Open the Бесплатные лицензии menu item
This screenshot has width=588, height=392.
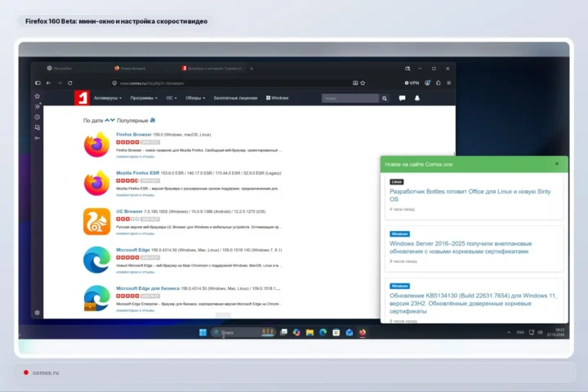coord(235,98)
